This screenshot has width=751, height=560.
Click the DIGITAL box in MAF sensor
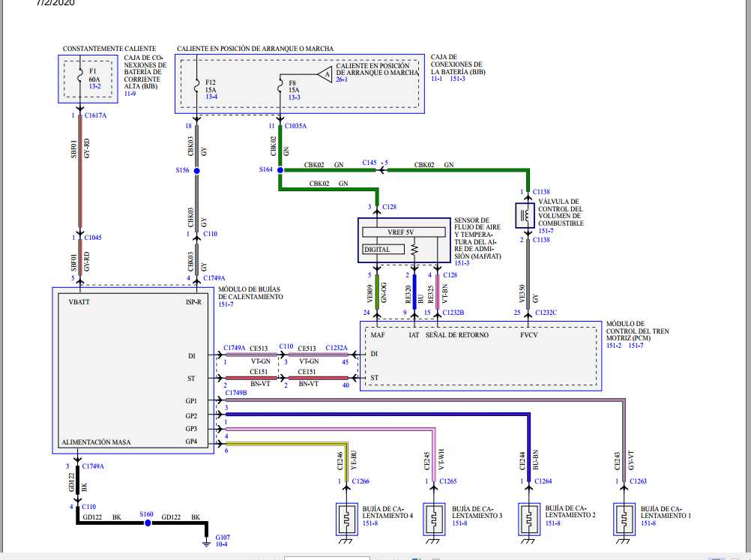(x=384, y=250)
